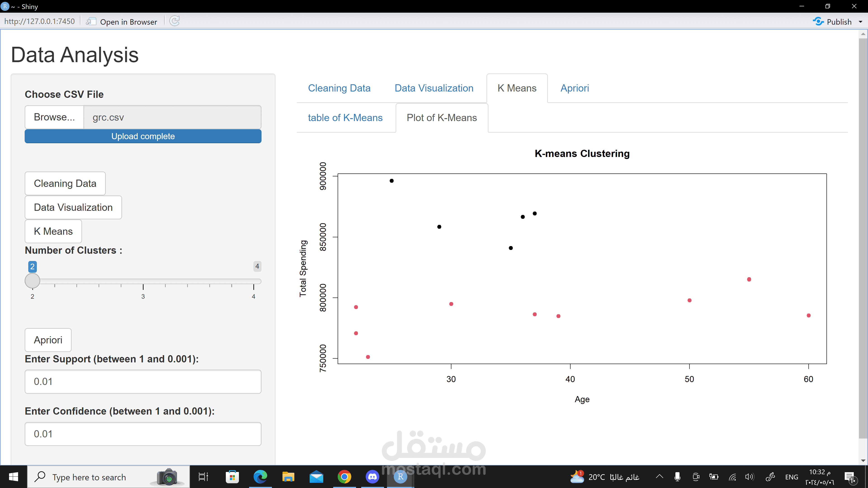This screenshot has width=868, height=488.
Task: Open the table of K-Means subtab
Action: click(x=345, y=118)
